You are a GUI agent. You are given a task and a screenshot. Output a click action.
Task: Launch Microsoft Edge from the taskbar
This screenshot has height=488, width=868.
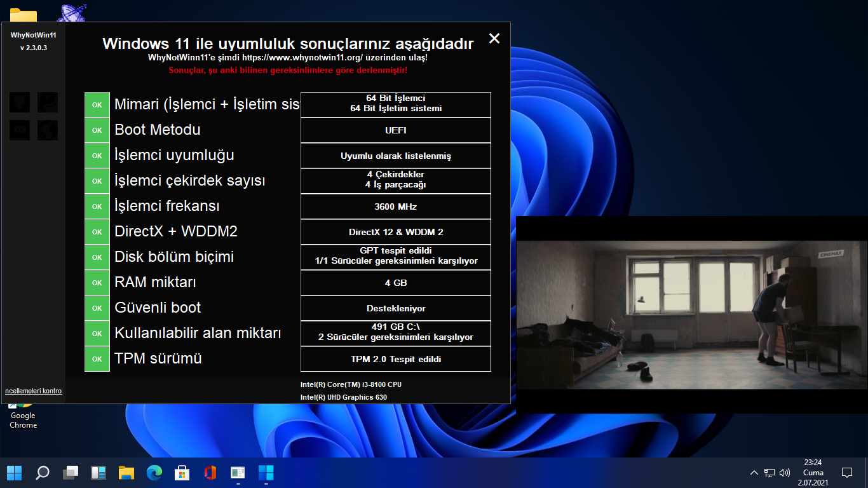(154, 473)
